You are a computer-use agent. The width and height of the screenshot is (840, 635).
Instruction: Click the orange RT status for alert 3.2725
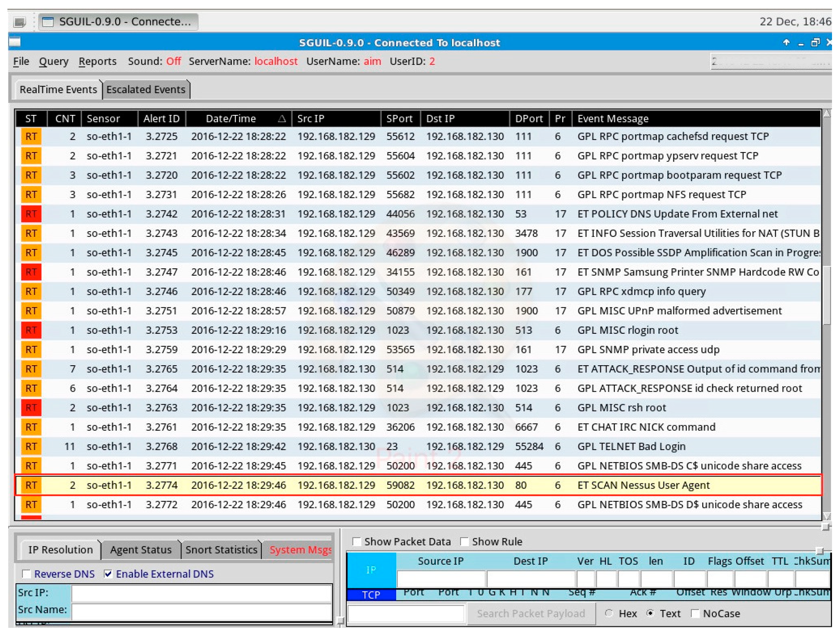(31, 136)
